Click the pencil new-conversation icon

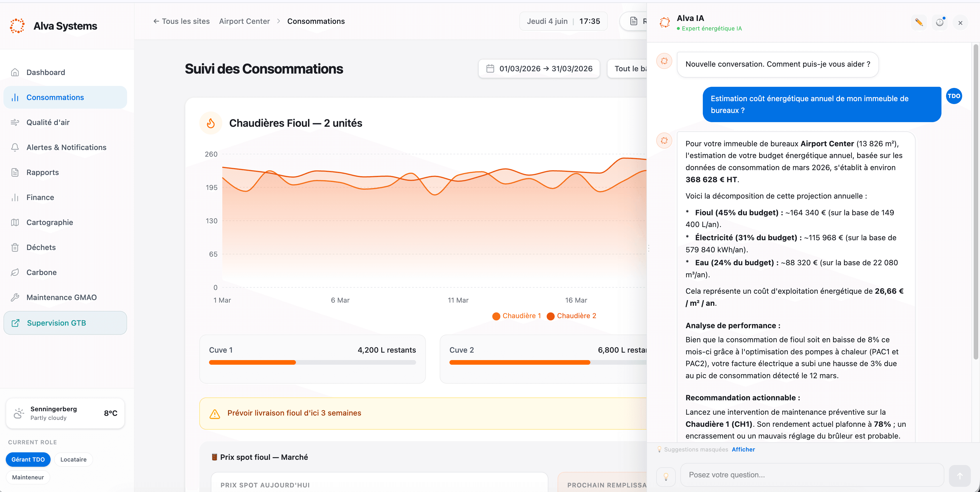pos(919,22)
